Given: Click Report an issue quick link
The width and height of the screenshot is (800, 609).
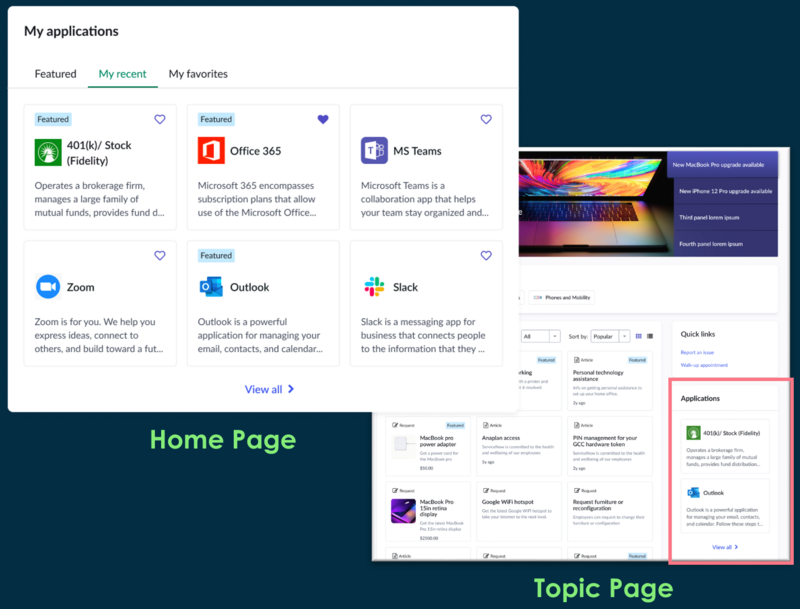Looking at the screenshot, I should point(697,352).
